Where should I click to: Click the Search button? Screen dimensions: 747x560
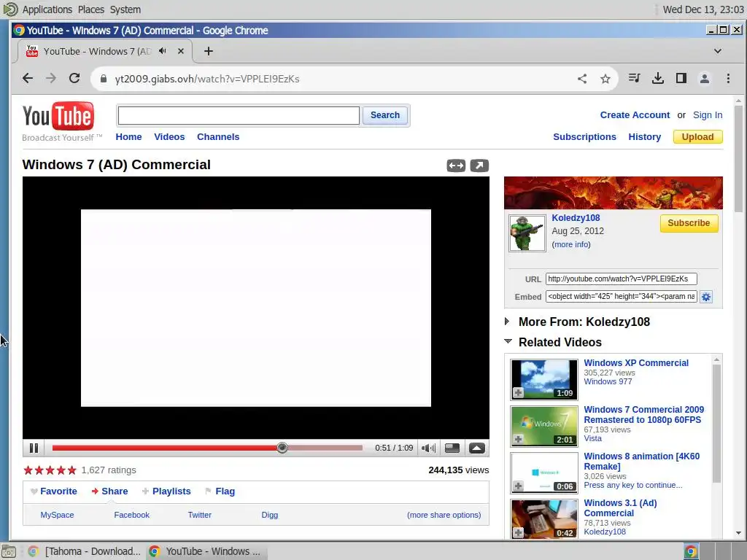tap(385, 115)
